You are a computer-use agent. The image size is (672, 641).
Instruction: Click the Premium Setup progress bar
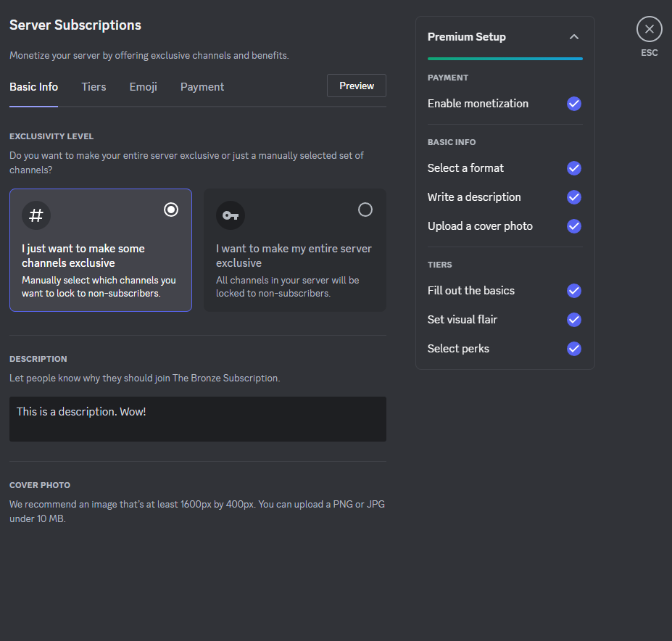505,58
